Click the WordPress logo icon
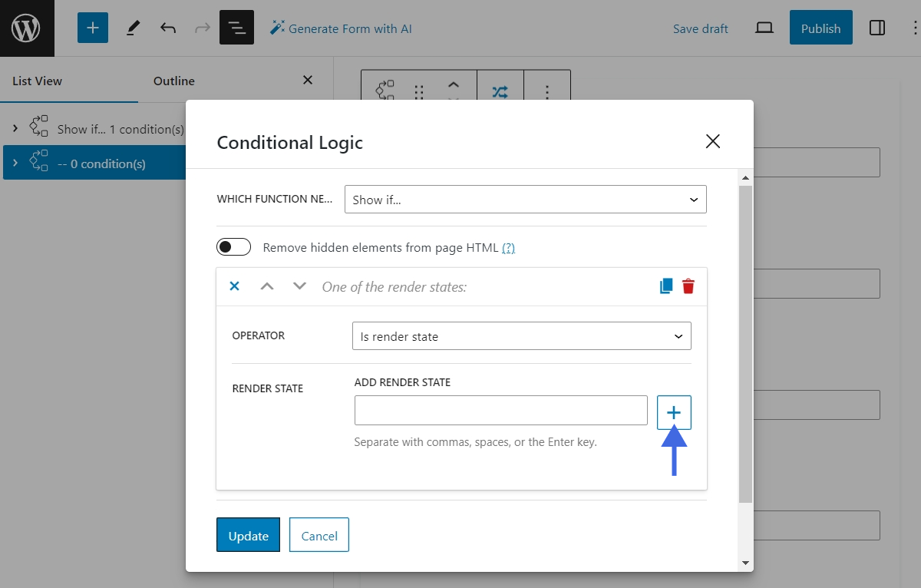Screen dimensions: 921x588 click(x=27, y=28)
